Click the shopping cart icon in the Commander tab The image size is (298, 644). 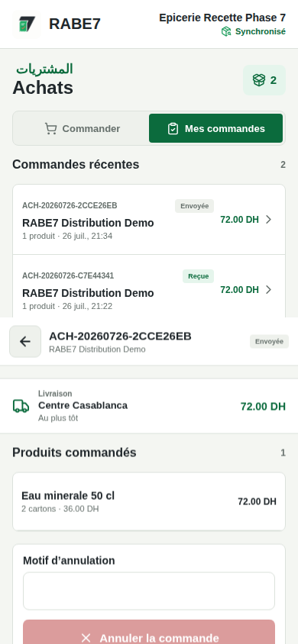point(50,129)
